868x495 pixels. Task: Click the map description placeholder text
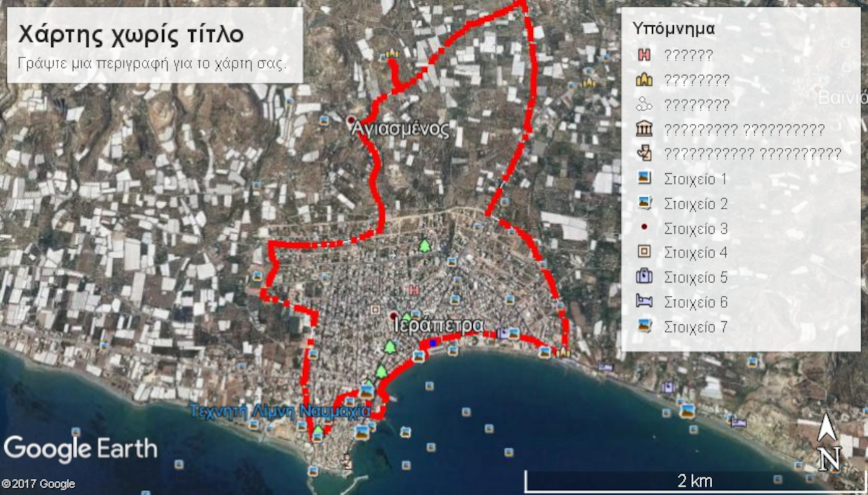[x=152, y=63]
